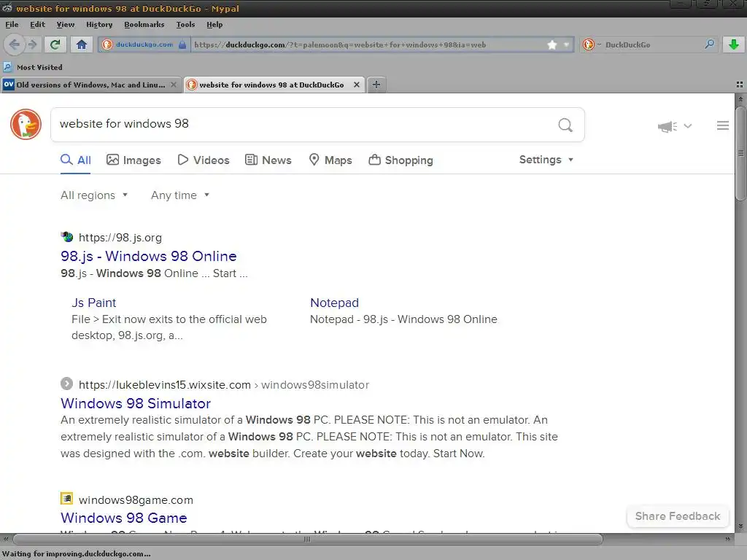Choose search engine via DuckDuckGo icon dropdown

[592, 44]
